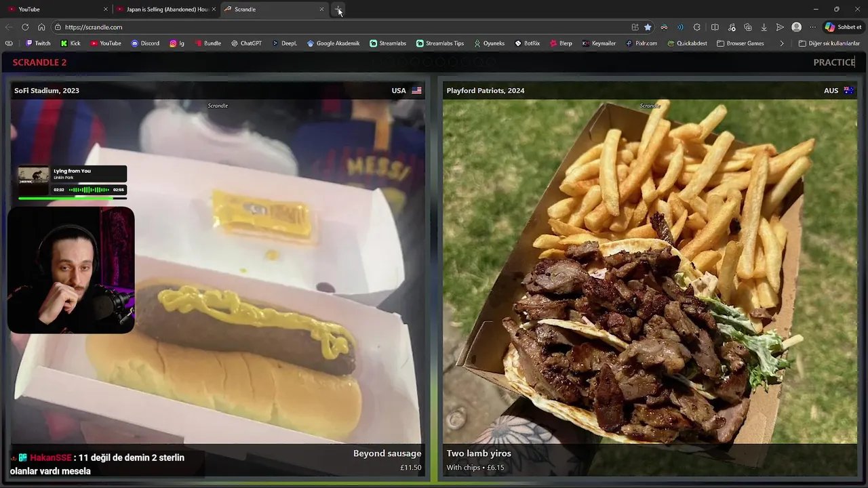Reload the Scrandle page

(x=25, y=27)
